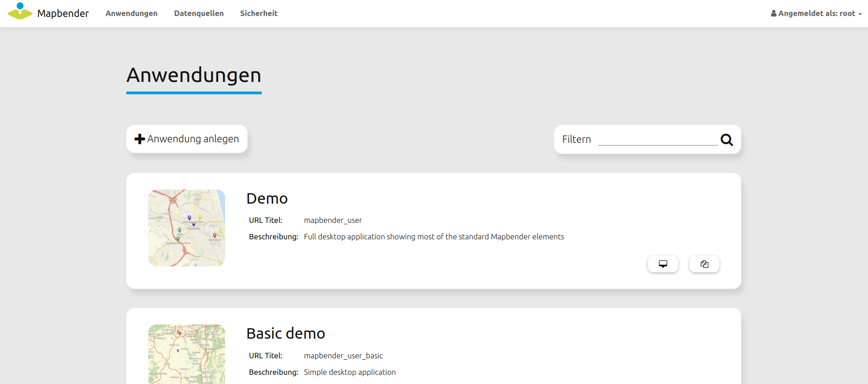868x384 pixels.
Task: Open the Basic demo application title
Action: [286, 334]
